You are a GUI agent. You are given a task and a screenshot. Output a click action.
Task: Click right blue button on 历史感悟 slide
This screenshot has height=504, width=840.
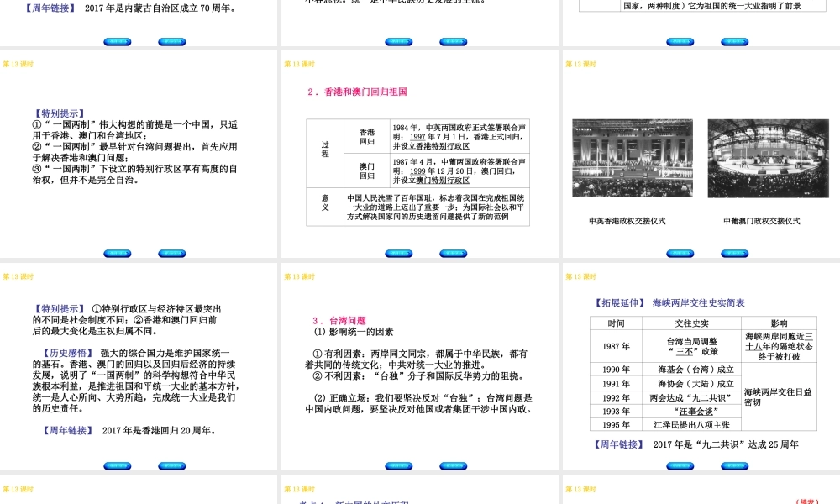tap(172, 466)
